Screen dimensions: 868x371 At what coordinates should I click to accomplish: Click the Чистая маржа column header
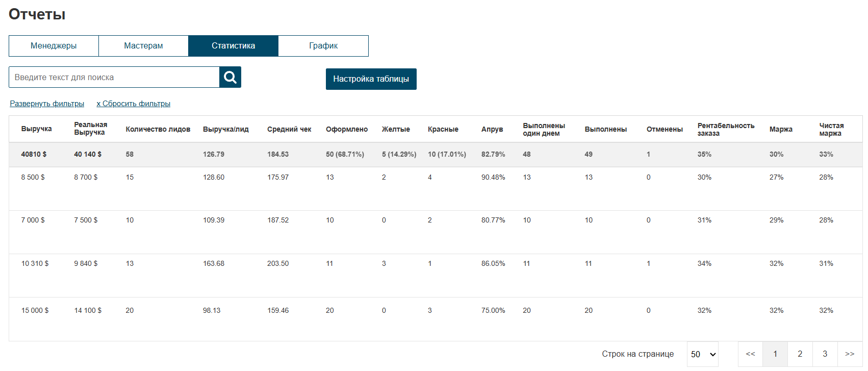[x=831, y=130]
